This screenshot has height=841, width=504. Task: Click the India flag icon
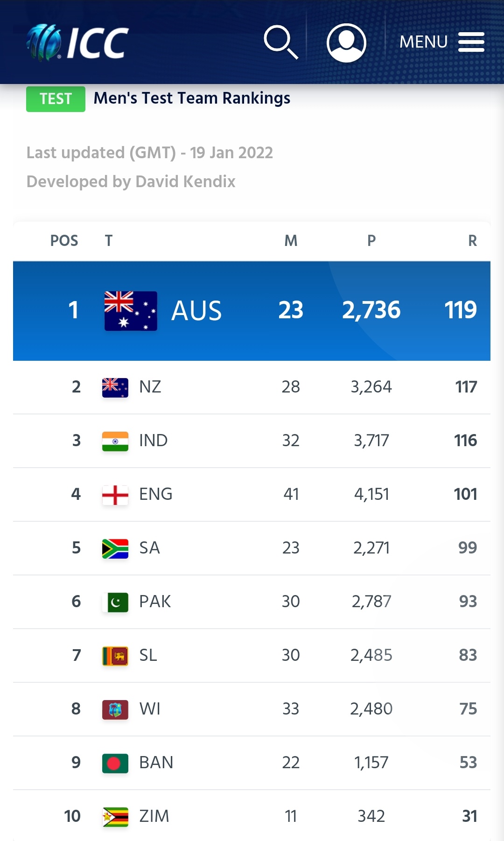[115, 441]
